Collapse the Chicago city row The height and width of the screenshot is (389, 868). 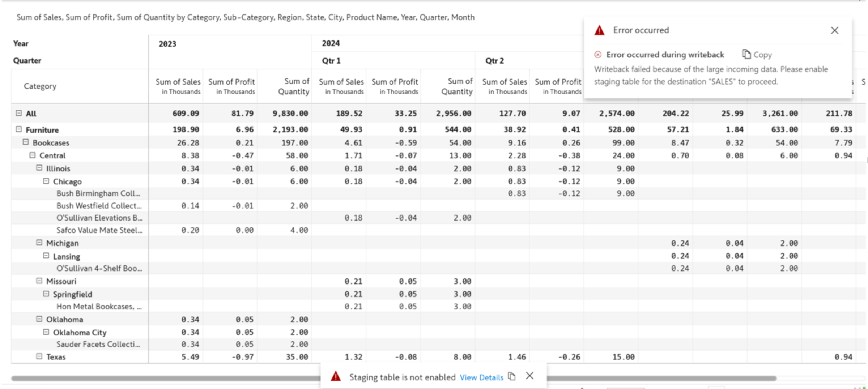point(46,181)
